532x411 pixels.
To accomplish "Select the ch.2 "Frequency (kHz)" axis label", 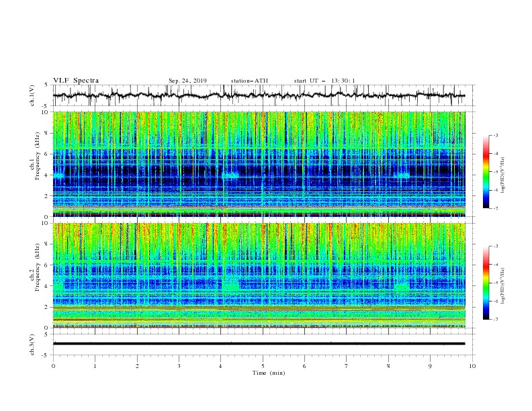I will (37, 267).
